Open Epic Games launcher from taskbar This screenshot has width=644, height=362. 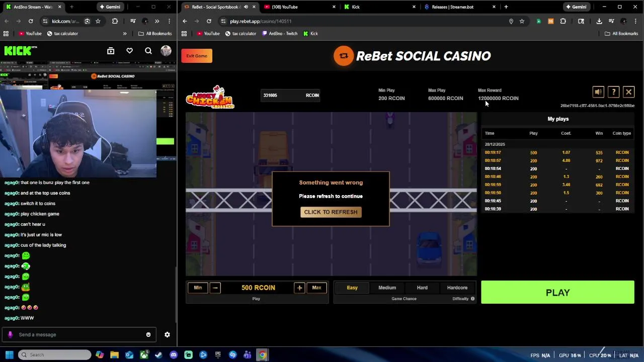[x=218, y=355]
